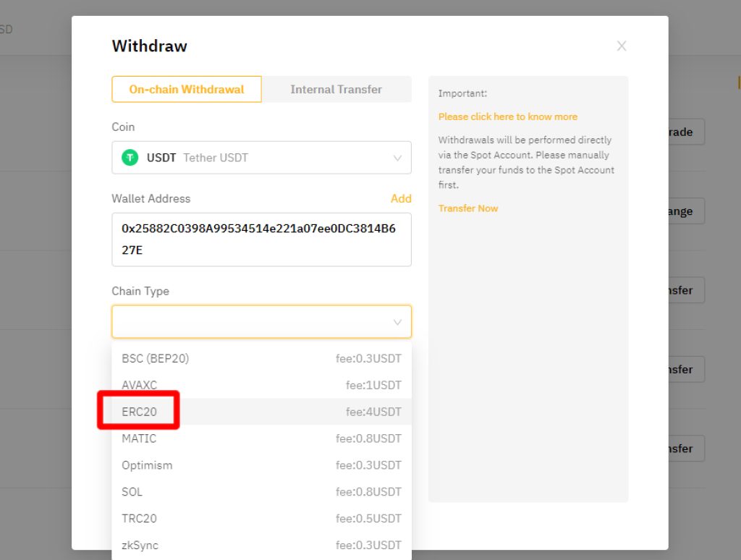Image resolution: width=741 pixels, height=560 pixels.
Task: Collapse the Chain Type dropdown arrow
Action: point(397,322)
